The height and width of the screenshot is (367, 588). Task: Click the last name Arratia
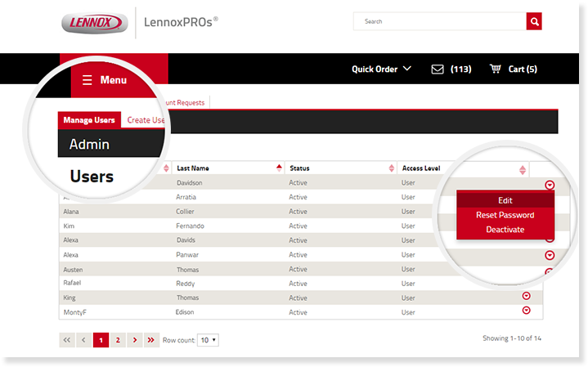(186, 197)
